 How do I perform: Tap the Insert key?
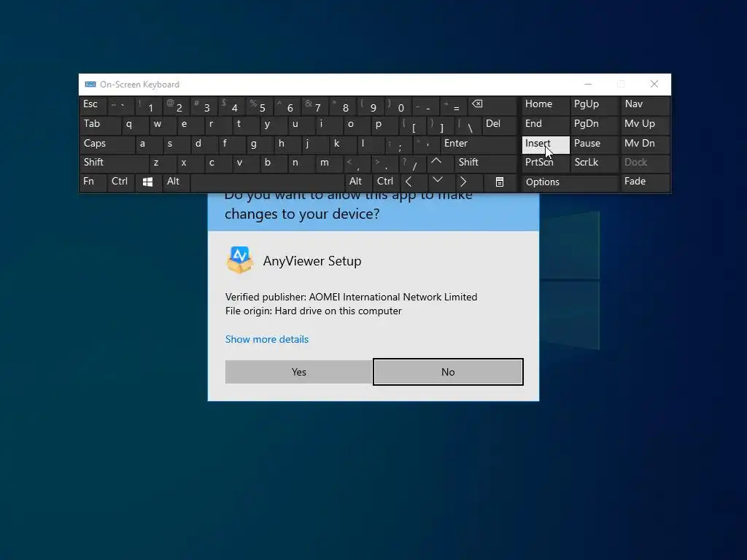[x=546, y=144]
